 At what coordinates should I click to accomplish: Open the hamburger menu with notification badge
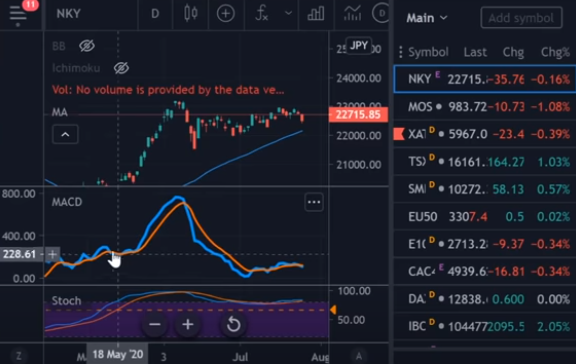18,15
